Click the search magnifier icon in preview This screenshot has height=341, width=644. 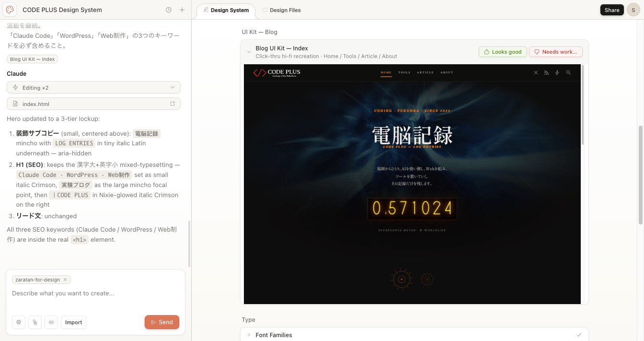[568, 72]
